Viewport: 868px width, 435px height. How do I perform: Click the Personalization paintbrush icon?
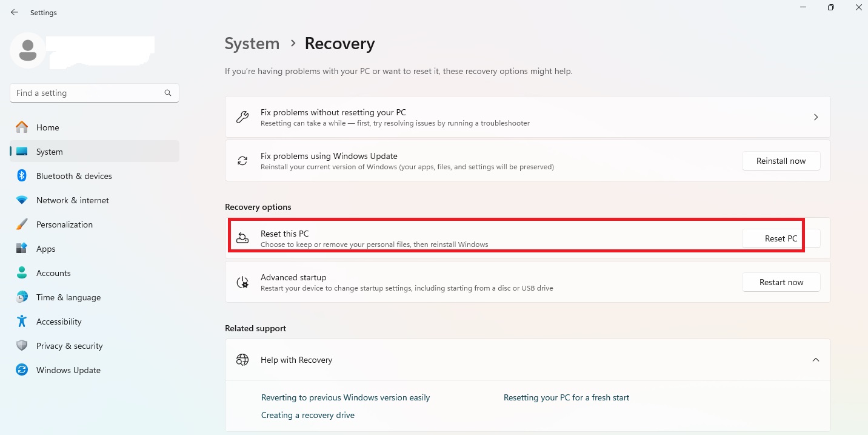(22, 224)
